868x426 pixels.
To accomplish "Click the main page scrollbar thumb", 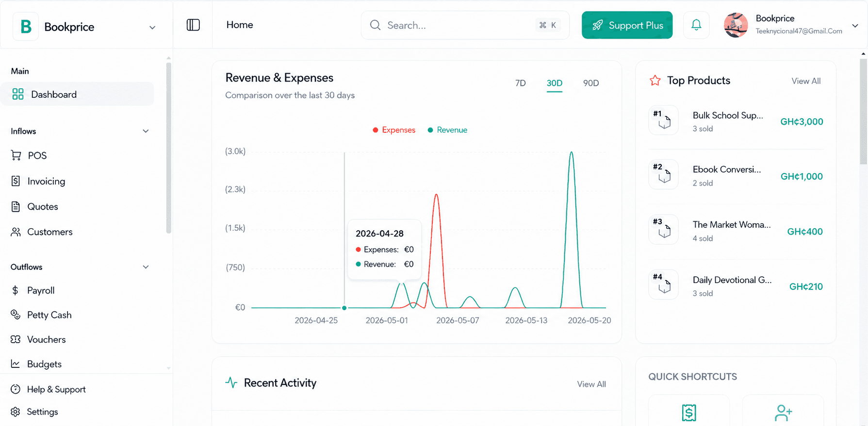I will (863, 111).
